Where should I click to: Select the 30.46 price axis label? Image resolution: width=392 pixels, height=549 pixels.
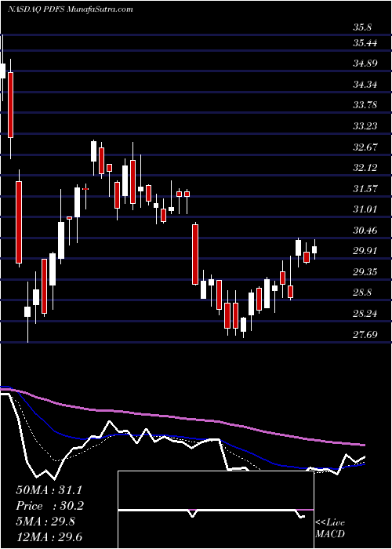[365, 231]
